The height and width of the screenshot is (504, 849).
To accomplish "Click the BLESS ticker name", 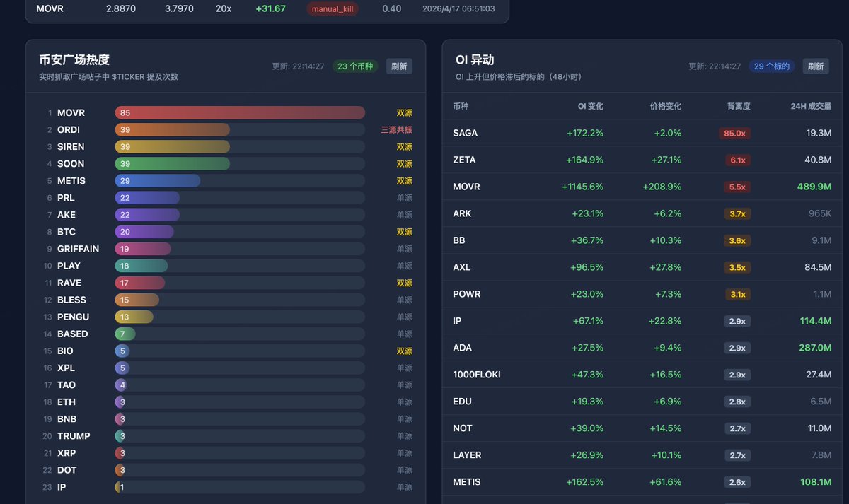I will click(71, 300).
